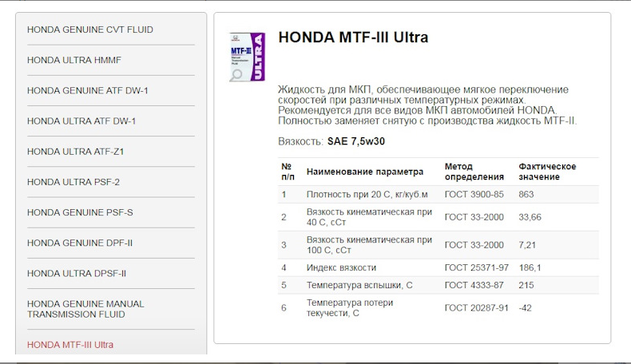This screenshot has height=364, width=631.
Task: Open HONDA ULTRA ATF DW-1 entry
Action: (81, 121)
